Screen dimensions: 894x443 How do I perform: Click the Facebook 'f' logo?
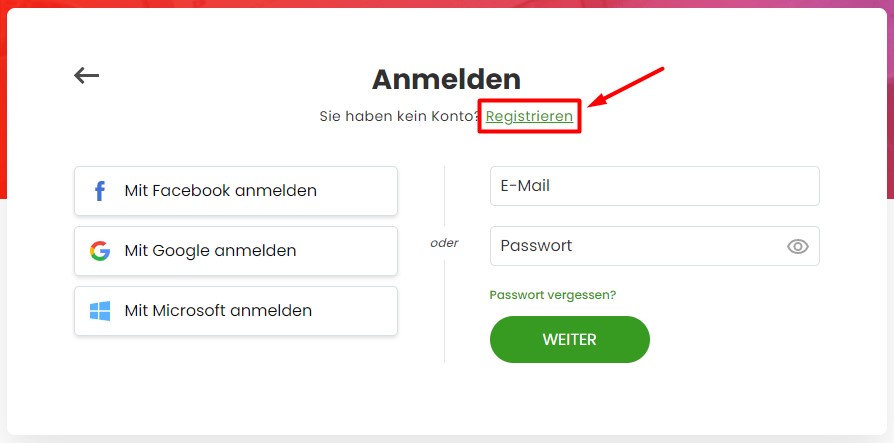(x=100, y=191)
